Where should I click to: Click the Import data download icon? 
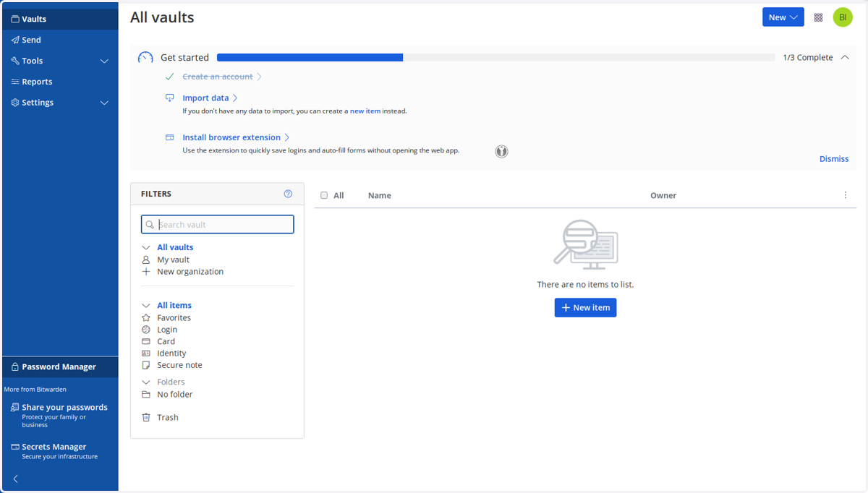click(170, 98)
